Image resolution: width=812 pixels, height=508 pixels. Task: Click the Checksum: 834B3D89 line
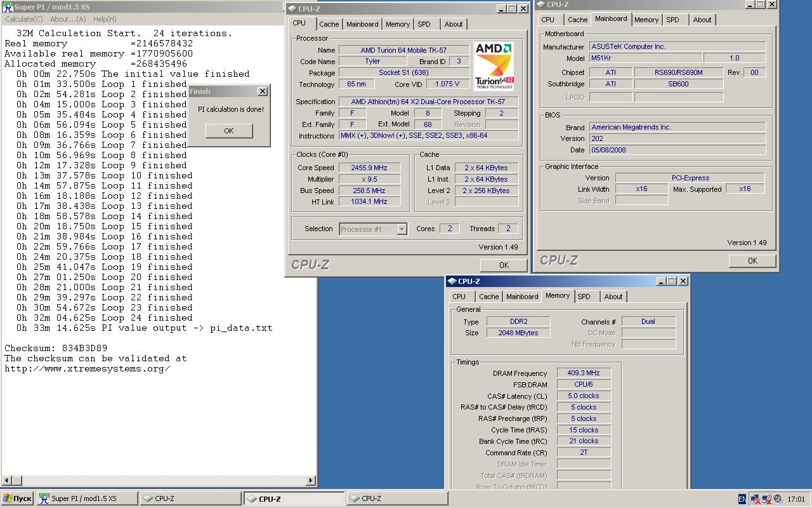(56, 348)
